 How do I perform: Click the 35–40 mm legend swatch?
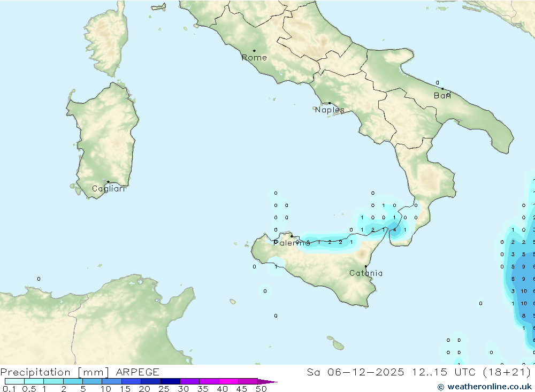(x=209, y=381)
